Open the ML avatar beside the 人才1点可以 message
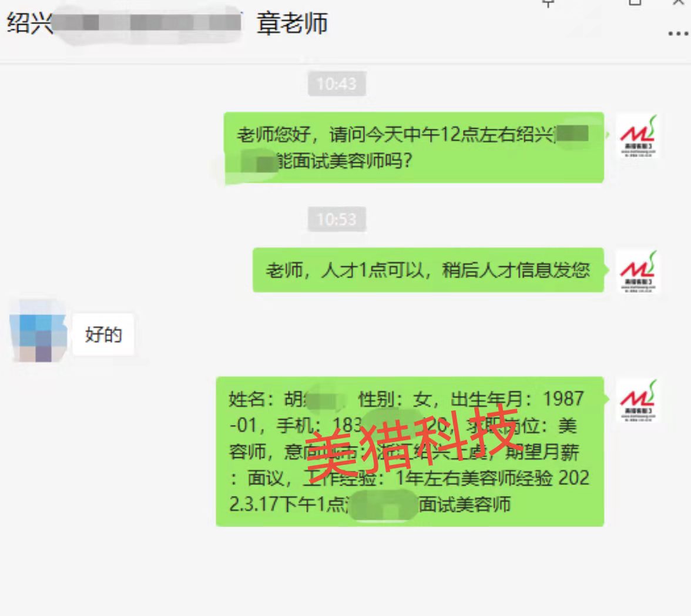The image size is (691, 616). (x=638, y=271)
